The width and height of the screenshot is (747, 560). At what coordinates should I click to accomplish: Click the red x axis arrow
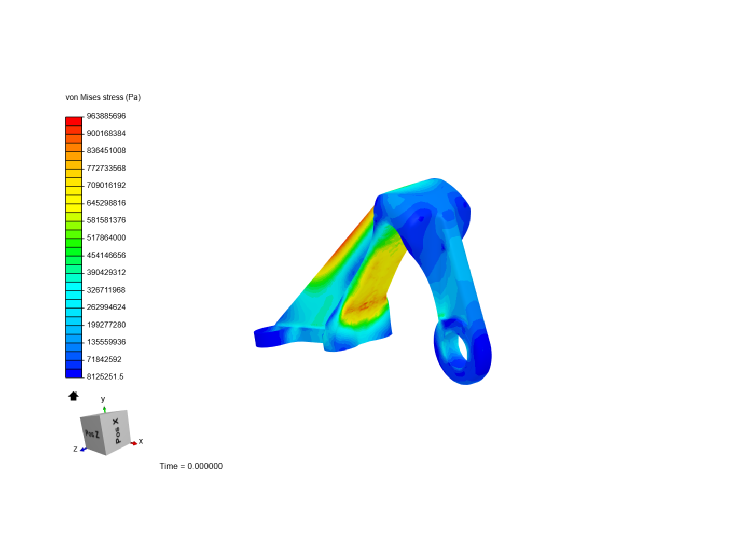click(x=134, y=443)
